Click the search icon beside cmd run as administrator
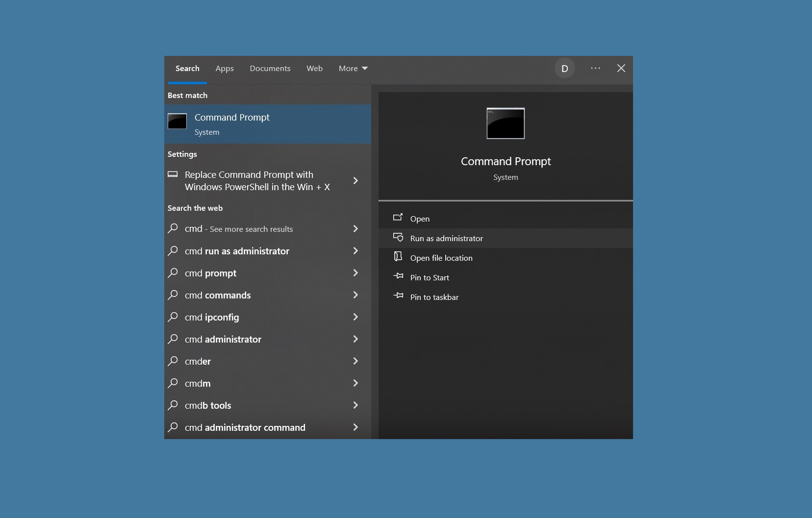The image size is (812, 518). tap(173, 250)
